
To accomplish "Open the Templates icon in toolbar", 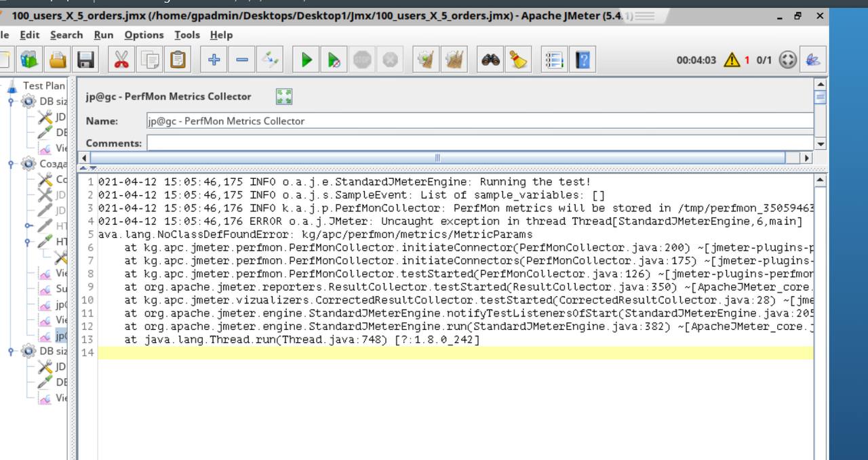I will coord(29,60).
